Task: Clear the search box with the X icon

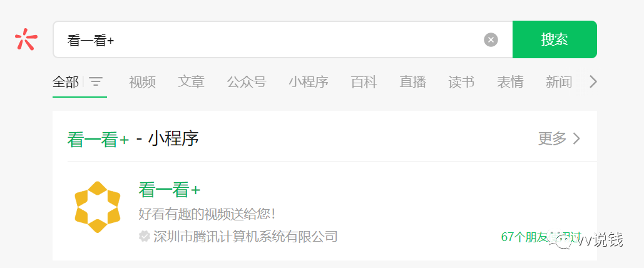Action: tap(491, 40)
